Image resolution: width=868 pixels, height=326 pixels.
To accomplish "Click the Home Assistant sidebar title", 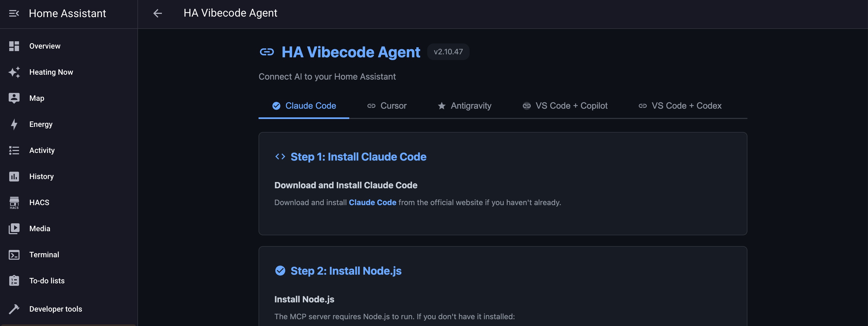I will [67, 14].
